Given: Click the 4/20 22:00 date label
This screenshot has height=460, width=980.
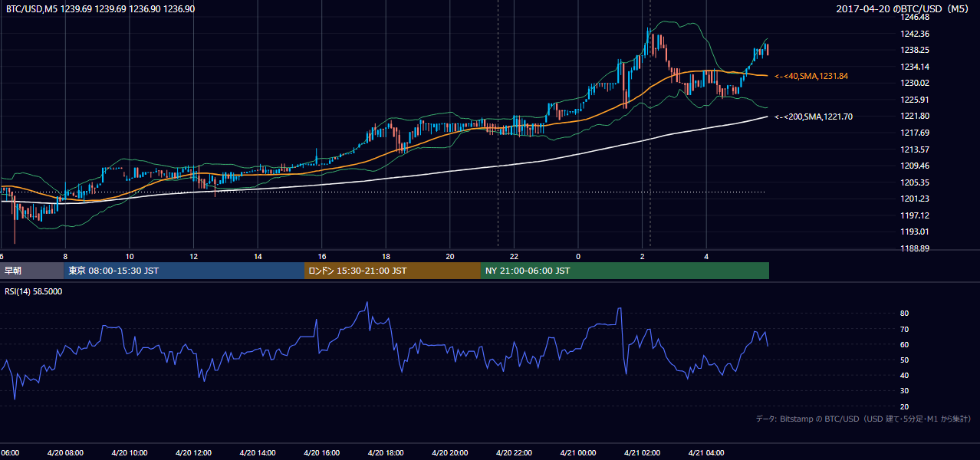Looking at the screenshot, I should click(514, 452).
